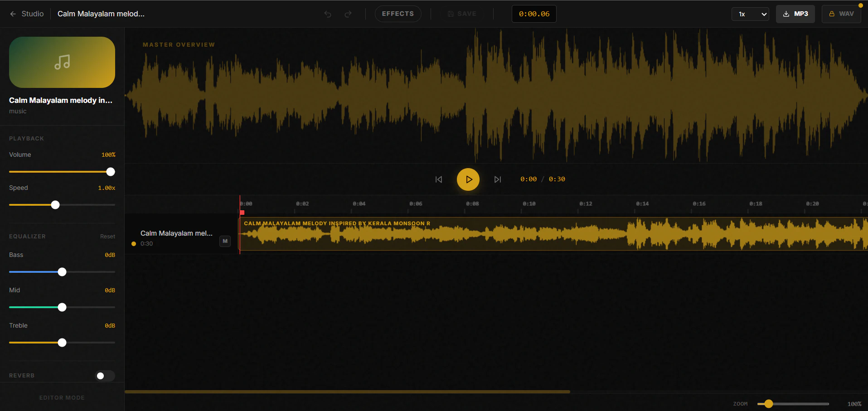This screenshot has height=411, width=868.
Task: Click the 100% volume value
Action: (108, 155)
